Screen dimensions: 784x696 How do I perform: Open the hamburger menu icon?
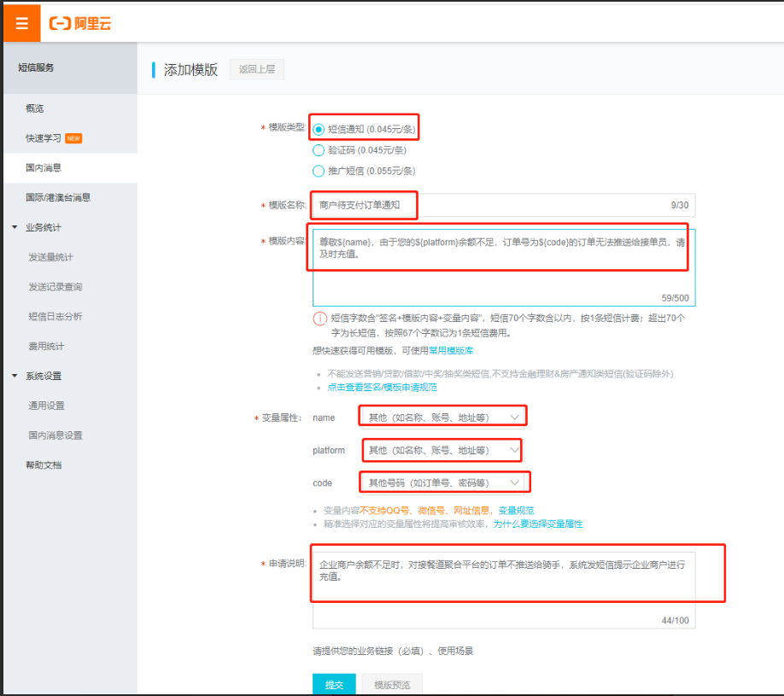point(21,23)
